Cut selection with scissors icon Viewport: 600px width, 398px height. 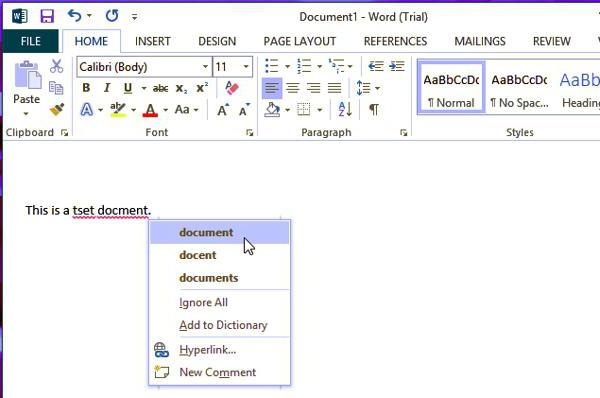coord(56,66)
